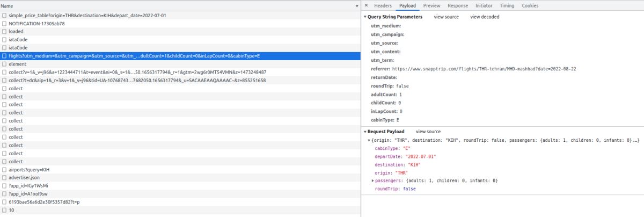Switch to the Response tab

coord(458,5)
